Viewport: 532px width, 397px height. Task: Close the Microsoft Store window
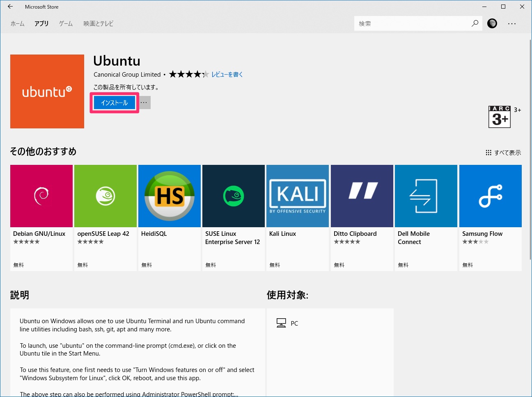click(522, 7)
